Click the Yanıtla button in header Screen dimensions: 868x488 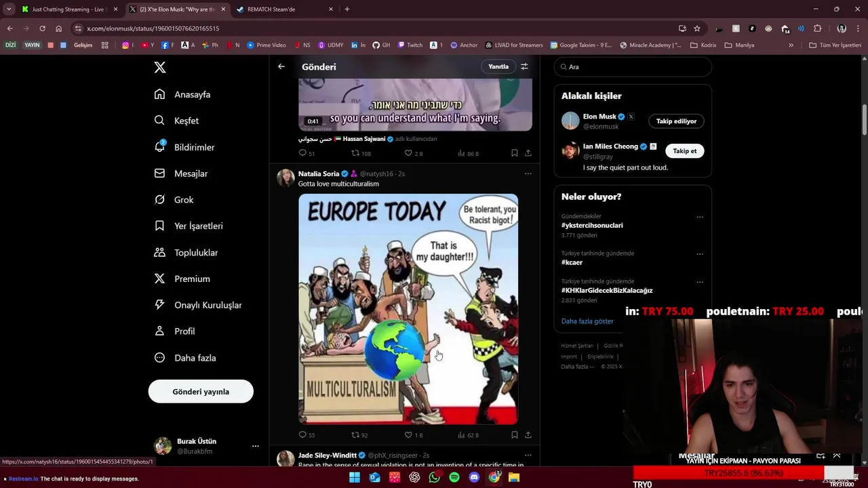(x=498, y=66)
